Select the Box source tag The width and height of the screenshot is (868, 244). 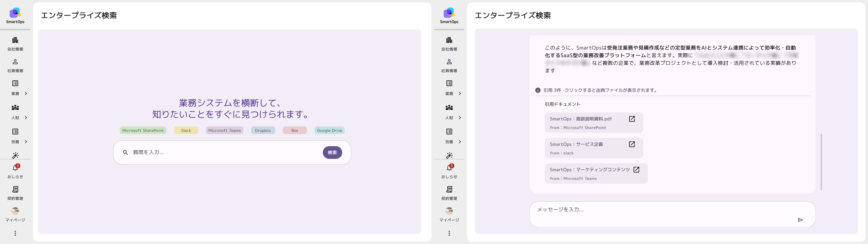tap(295, 131)
